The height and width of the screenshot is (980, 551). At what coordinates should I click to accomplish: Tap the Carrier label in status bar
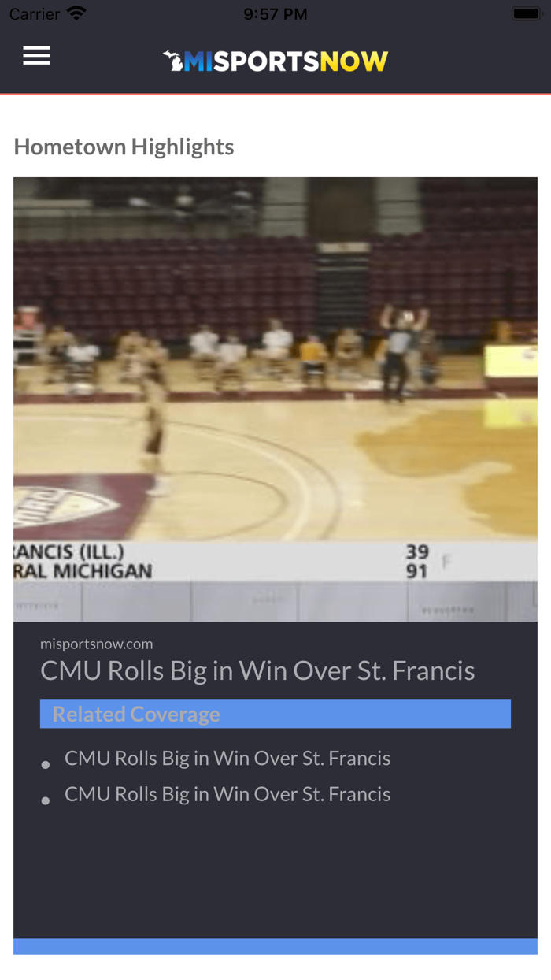[35, 14]
